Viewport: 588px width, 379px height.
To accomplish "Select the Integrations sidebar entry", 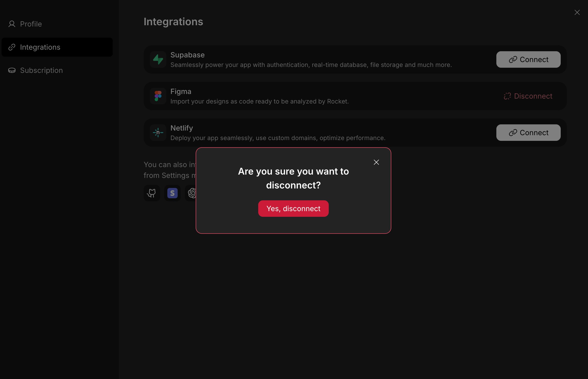I will click(40, 47).
